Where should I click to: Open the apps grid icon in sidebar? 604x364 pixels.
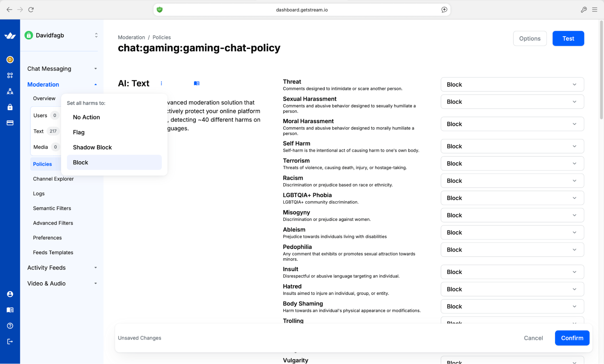click(10, 75)
